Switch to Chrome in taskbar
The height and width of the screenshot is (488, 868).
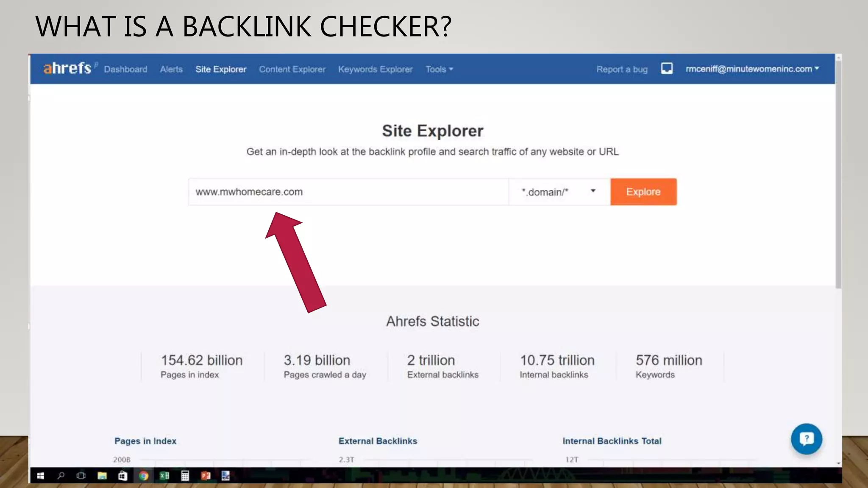click(x=144, y=476)
